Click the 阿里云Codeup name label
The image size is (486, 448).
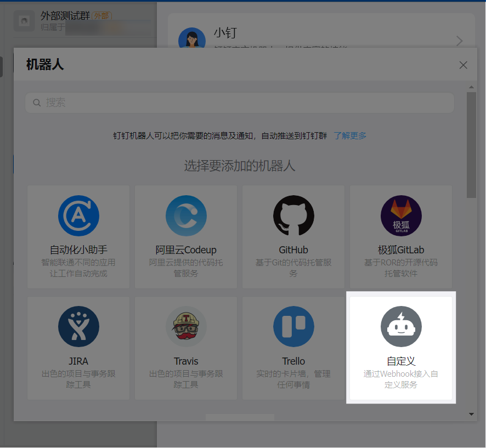(186, 249)
